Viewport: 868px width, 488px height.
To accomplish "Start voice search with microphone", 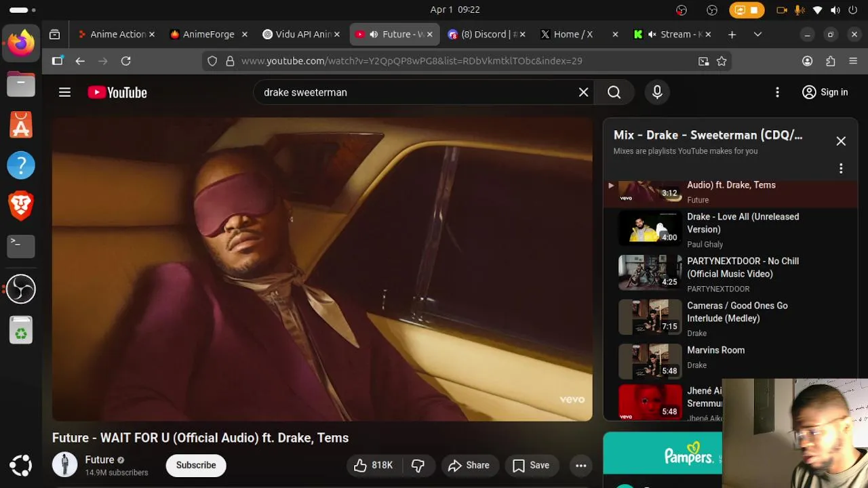I will (x=657, y=92).
